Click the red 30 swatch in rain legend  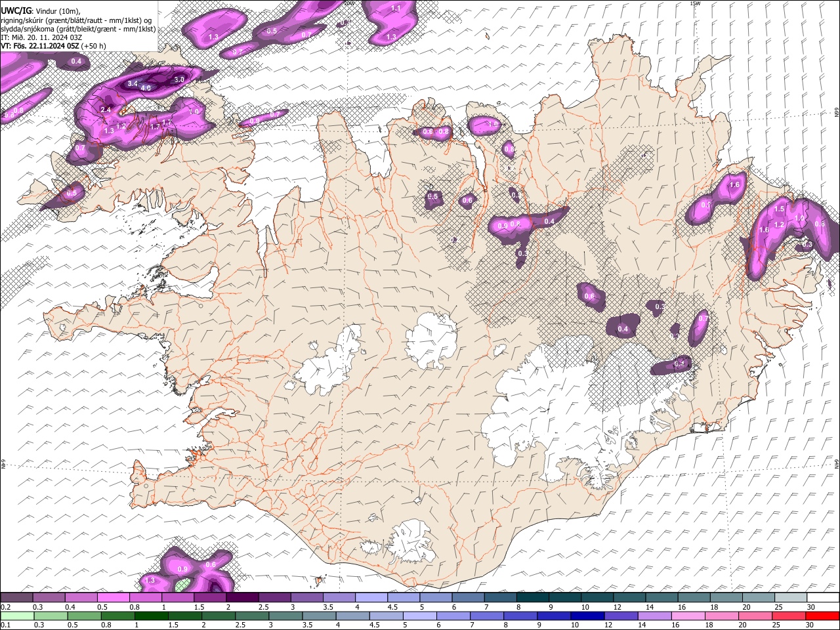pos(823,616)
